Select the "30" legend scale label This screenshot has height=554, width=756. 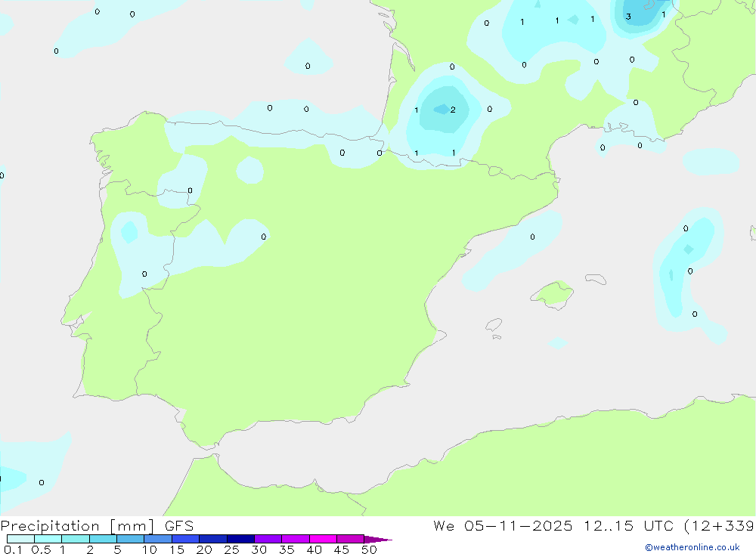pyautogui.click(x=259, y=549)
